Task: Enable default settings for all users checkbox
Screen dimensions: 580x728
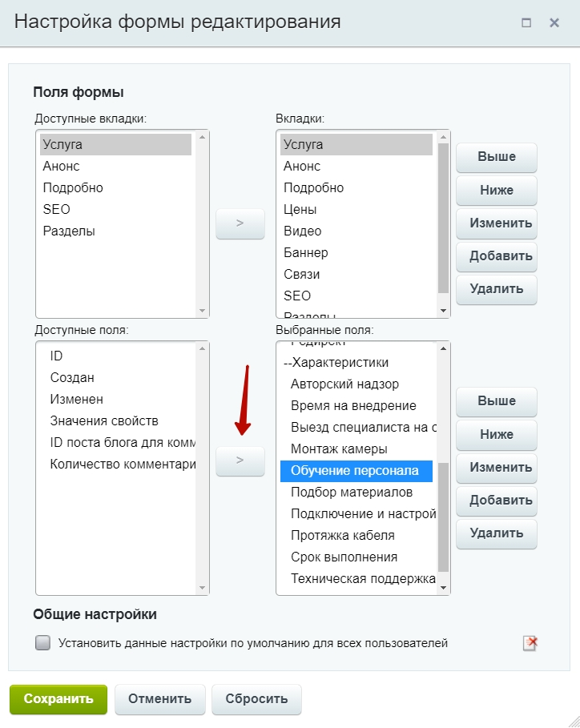Action: pyautogui.click(x=43, y=642)
